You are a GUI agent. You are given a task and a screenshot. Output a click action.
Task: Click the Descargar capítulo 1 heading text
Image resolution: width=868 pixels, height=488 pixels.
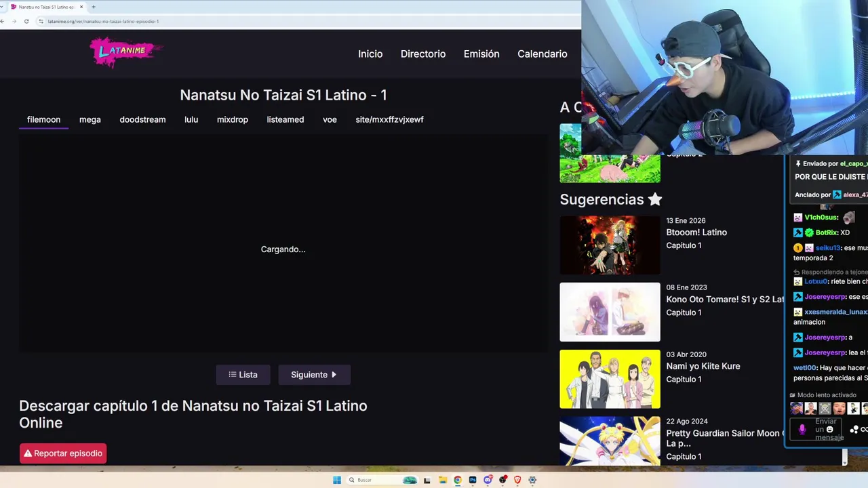point(193,414)
